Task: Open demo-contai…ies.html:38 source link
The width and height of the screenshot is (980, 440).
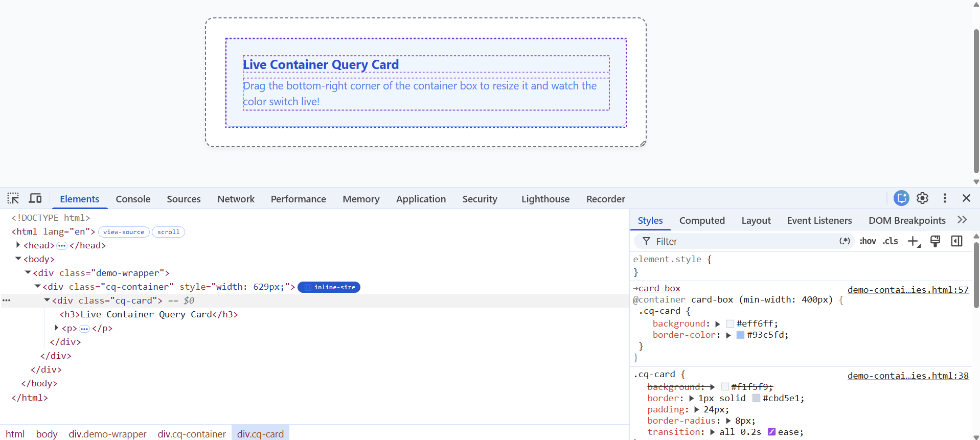Action: [908, 376]
